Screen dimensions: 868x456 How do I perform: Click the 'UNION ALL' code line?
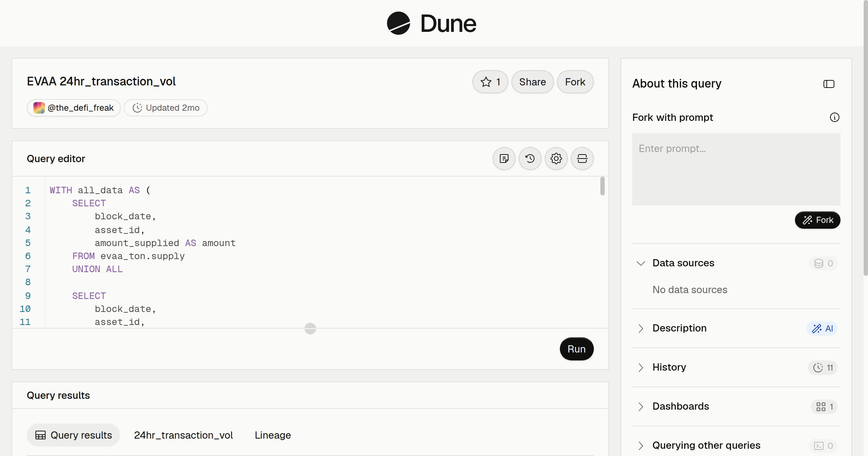point(97,269)
